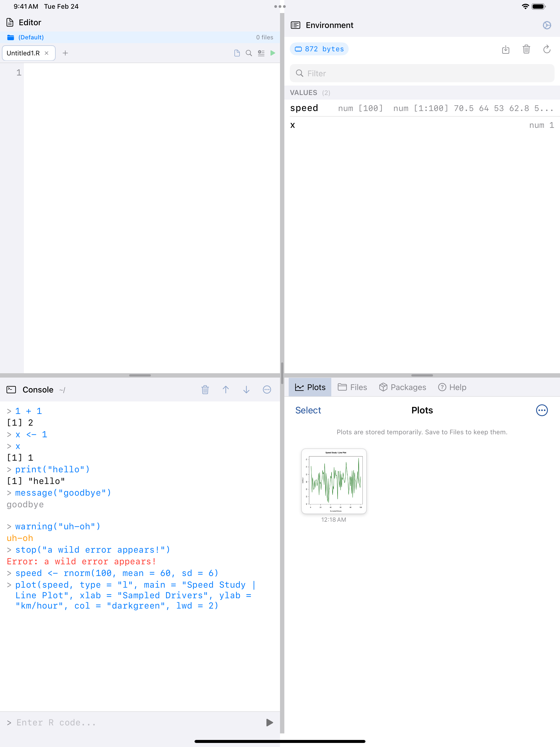Viewport: 560px width, 747px height.
Task: Open the Plots options ellipsis menu
Action: 542,410
